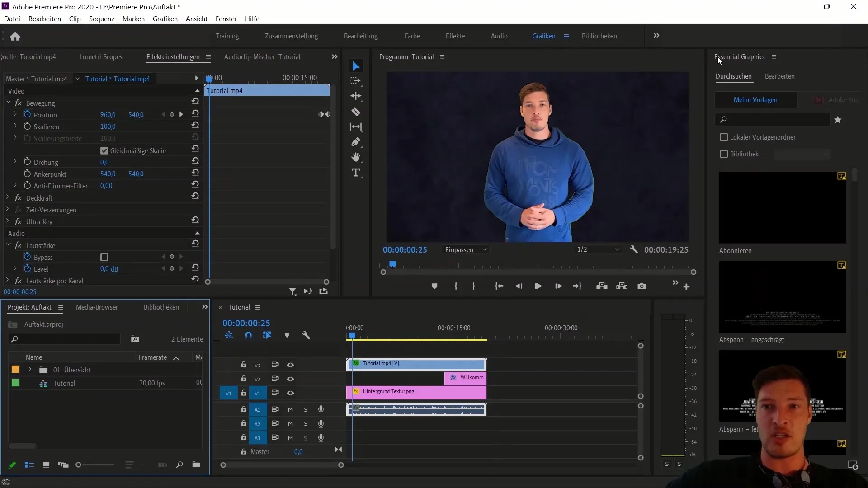Show more workspaces overflow chevron

(x=656, y=35)
